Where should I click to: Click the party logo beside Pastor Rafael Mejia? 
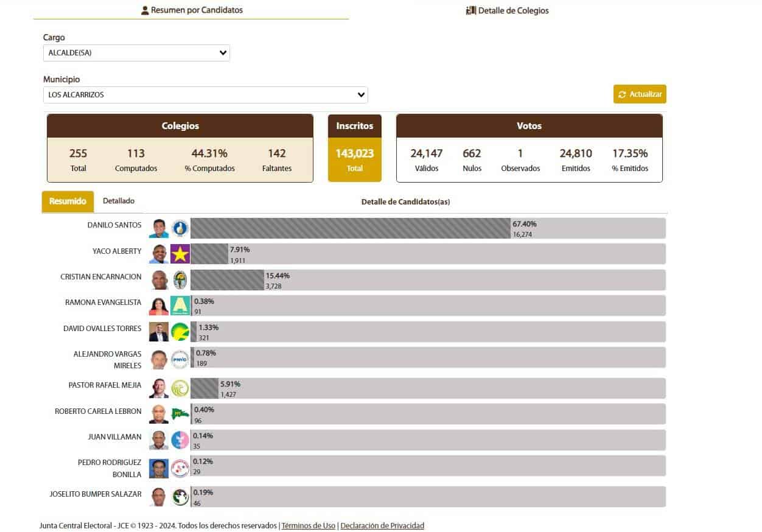point(180,388)
